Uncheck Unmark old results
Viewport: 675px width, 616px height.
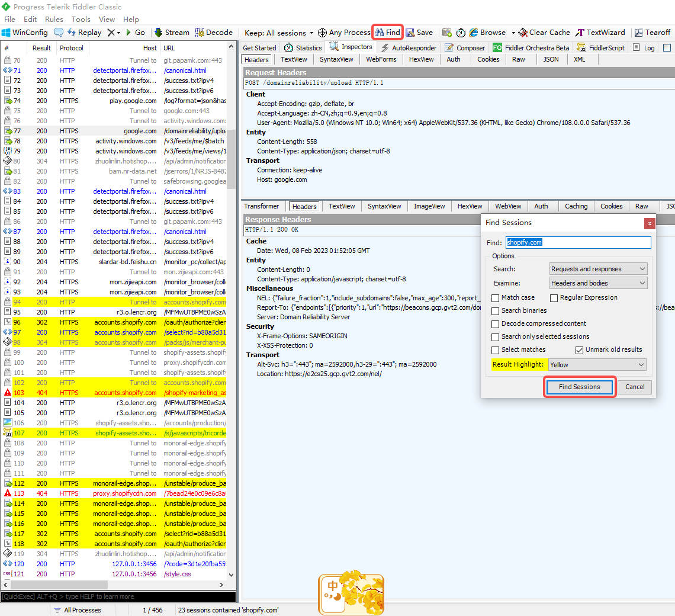click(579, 350)
